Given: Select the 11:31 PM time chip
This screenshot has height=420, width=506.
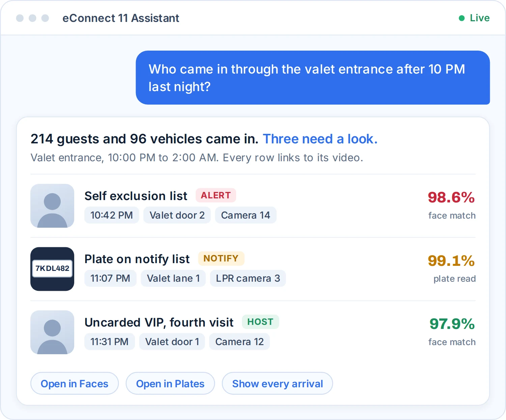Looking at the screenshot, I should tap(110, 342).
